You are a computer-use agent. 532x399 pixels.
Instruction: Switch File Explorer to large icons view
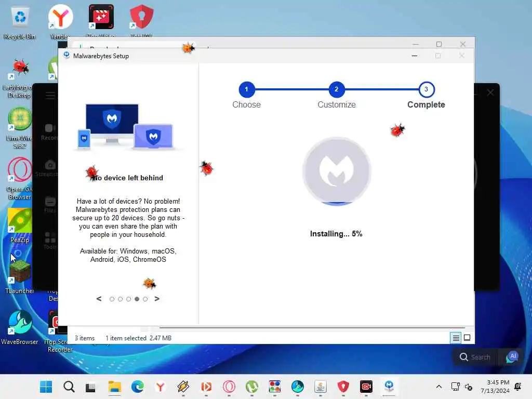467,338
